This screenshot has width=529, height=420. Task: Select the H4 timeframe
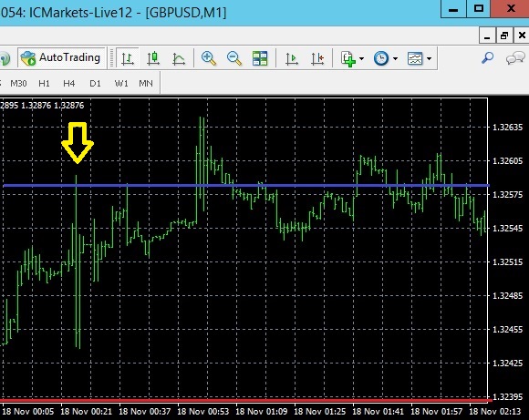pos(69,83)
